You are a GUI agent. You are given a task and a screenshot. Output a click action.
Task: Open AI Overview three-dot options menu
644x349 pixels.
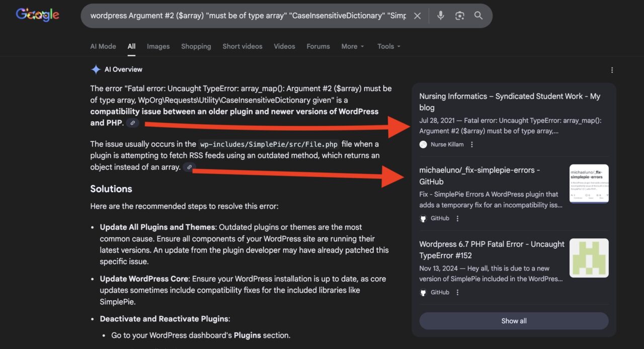tap(612, 70)
